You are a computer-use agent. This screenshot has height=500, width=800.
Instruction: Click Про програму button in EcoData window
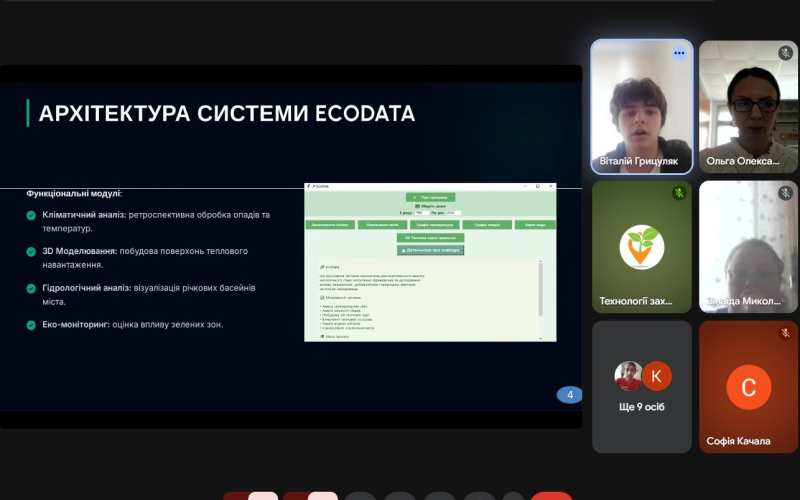(x=431, y=197)
